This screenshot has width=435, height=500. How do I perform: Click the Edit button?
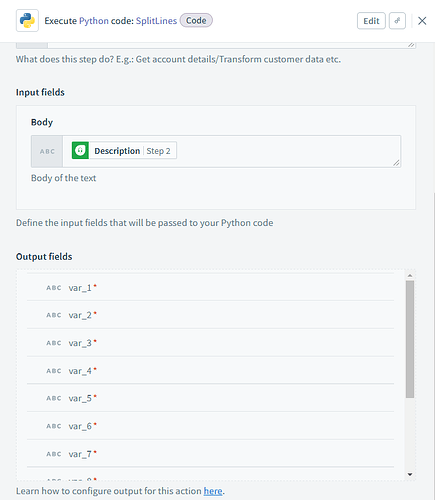point(371,21)
